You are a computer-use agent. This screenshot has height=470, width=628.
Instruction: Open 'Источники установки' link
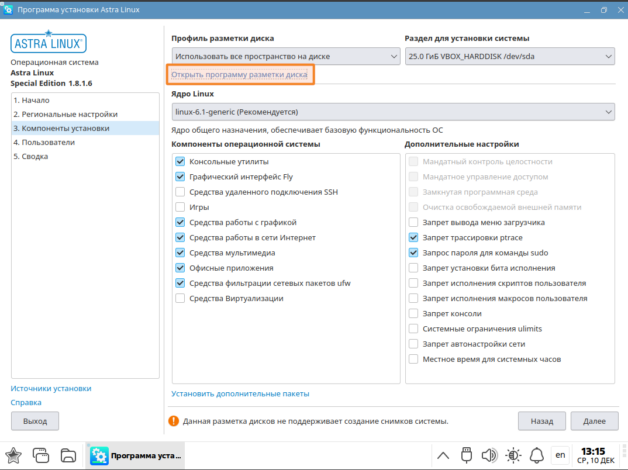pyautogui.click(x=51, y=388)
